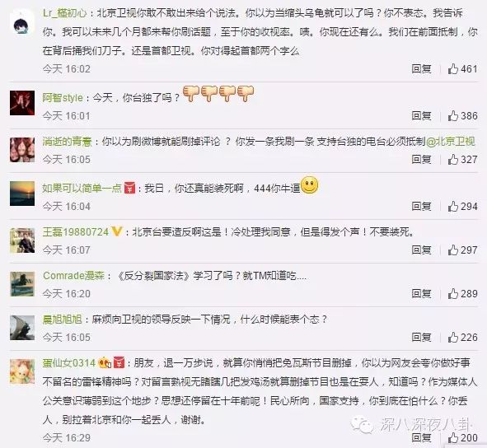This screenshot has height=448, width=487.
Task: Reply to 王磊19880724's comment
Action: point(421,250)
